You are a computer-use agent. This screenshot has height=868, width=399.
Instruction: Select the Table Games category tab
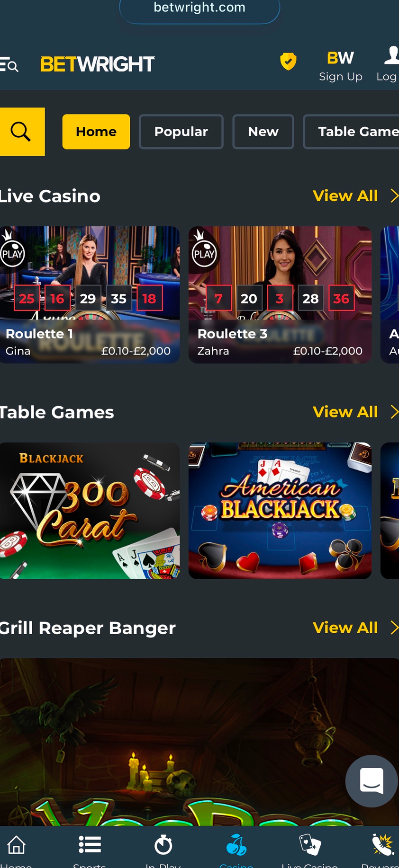click(351, 132)
